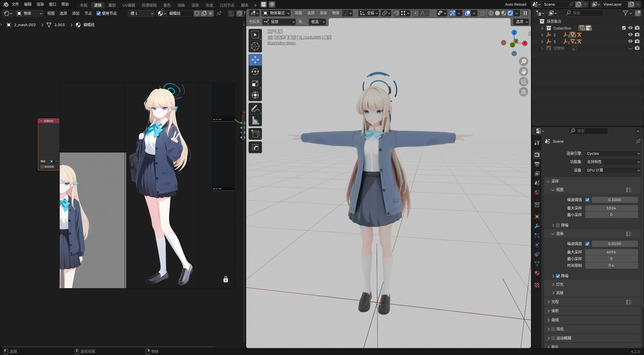Image resolution: width=644 pixels, height=355 pixels.
Task: Disable viewport noise threshold checkbox
Action: [x=587, y=200]
